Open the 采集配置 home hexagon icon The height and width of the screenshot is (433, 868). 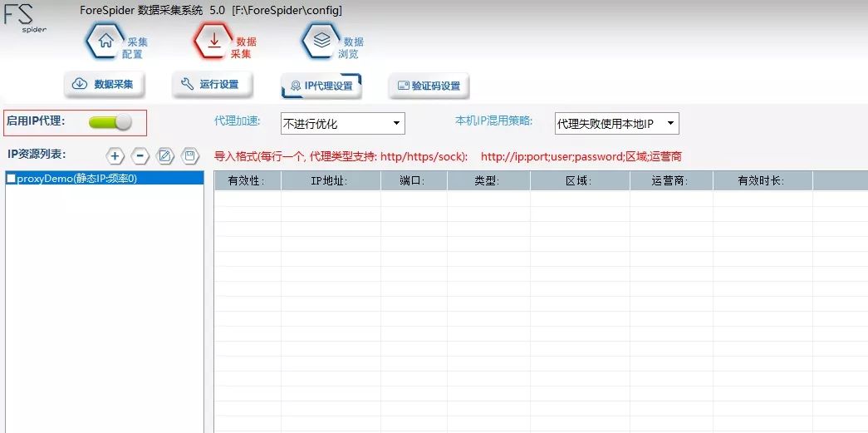(x=105, y=42)
